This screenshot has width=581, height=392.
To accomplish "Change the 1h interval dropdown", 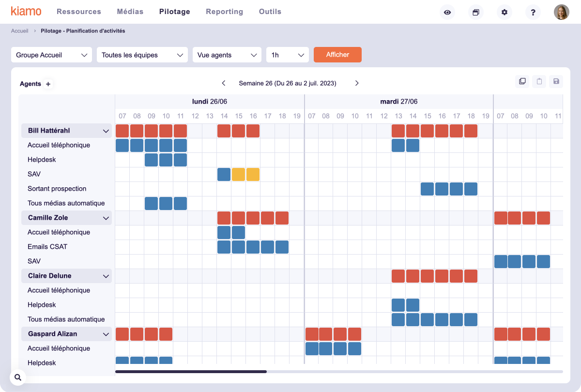I will click(287, 55).
